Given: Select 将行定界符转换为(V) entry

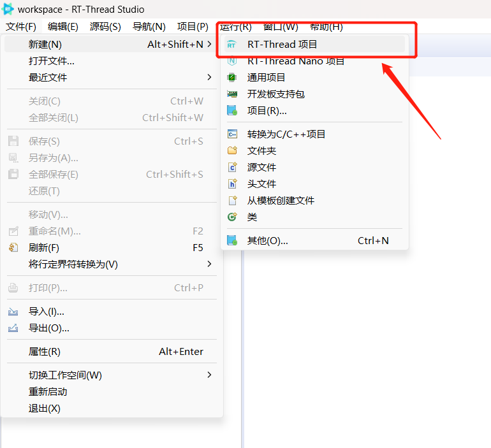Looking at the screenshot, I should [x=110, y=264].
